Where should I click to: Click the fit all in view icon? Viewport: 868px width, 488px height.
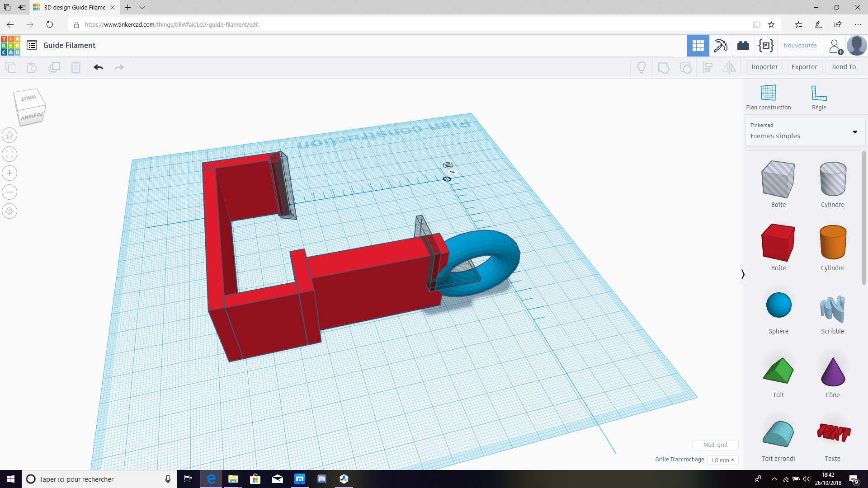pyautogui.click(x=9, y=154)
